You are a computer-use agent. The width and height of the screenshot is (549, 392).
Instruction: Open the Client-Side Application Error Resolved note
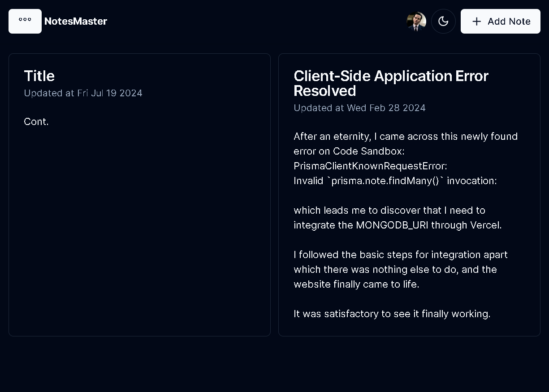tap(409, 195)
